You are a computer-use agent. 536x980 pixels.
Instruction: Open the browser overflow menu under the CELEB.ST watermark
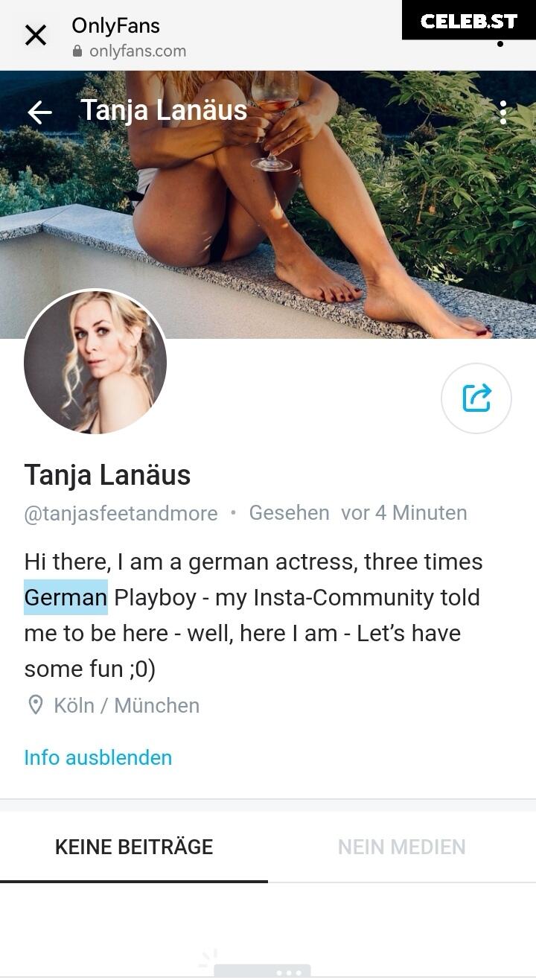500,43
